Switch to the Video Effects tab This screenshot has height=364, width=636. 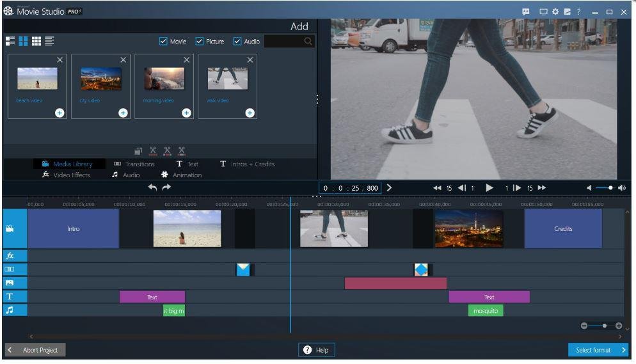[66, 175]
